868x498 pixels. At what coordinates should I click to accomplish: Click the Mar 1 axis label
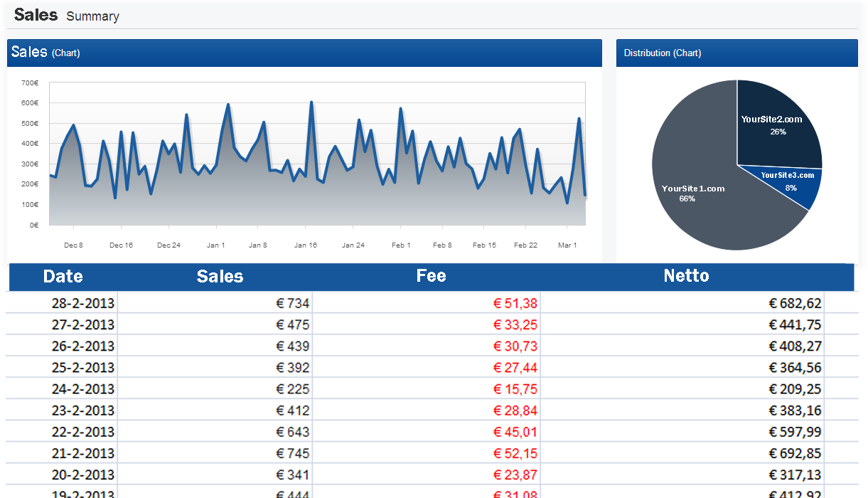567,245
